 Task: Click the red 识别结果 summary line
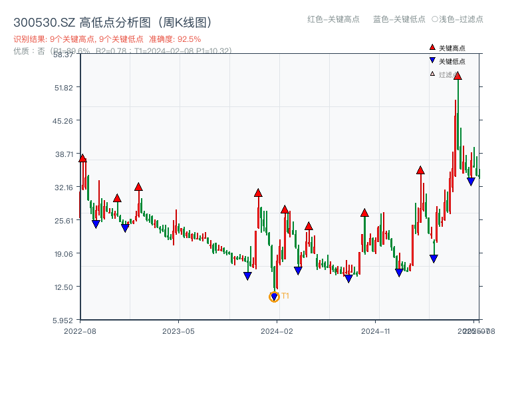(107, 39)
